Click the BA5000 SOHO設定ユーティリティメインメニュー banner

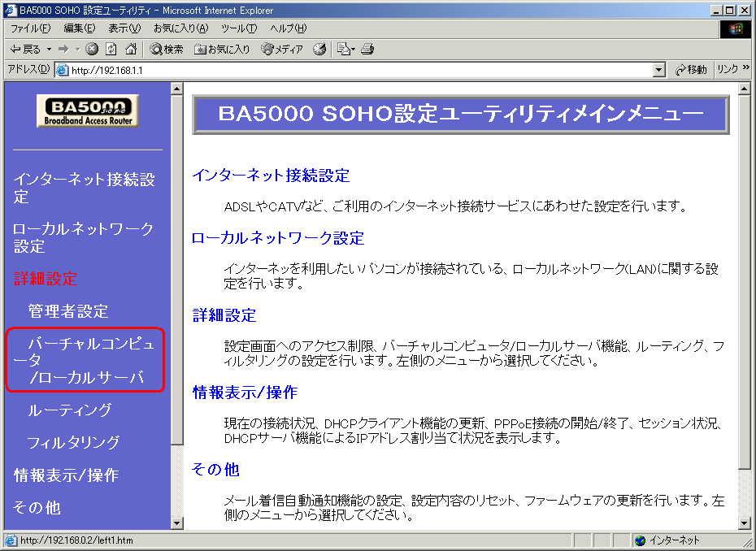click(460, 115)
